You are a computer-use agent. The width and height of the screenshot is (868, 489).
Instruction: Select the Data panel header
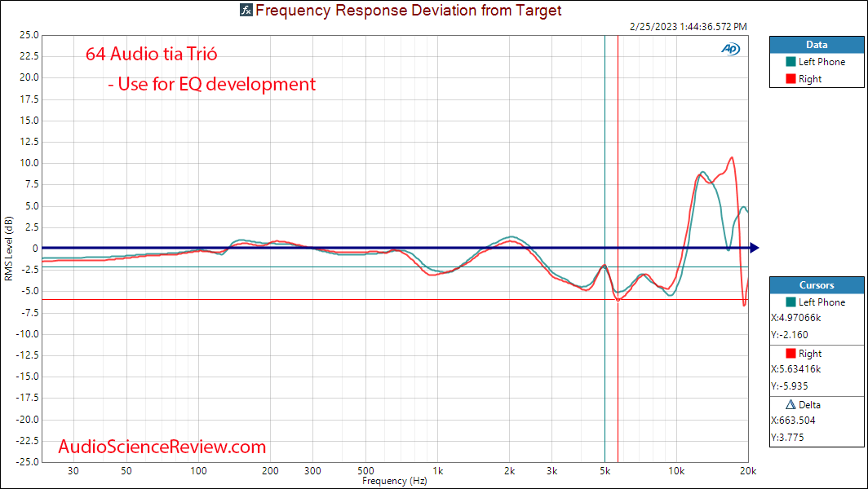pyautogui.click(x=817, y=45)
